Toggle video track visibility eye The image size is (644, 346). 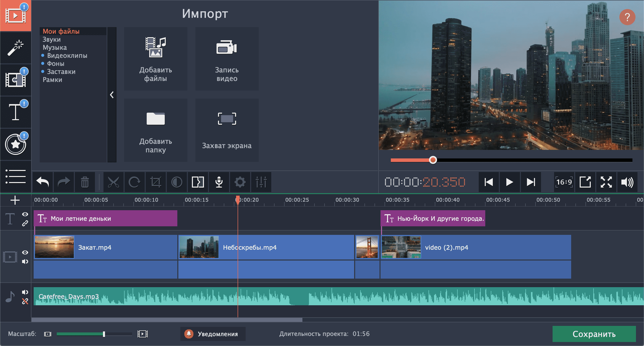[25, 252]
